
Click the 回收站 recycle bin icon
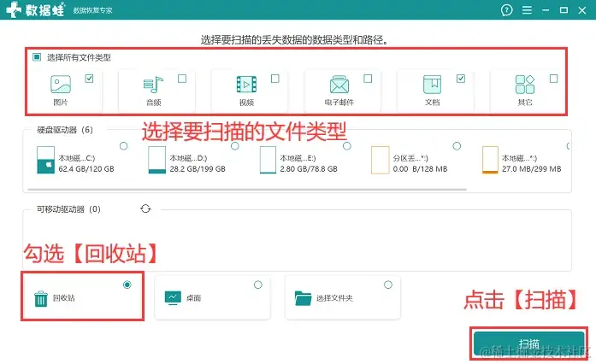coord(41,299)
